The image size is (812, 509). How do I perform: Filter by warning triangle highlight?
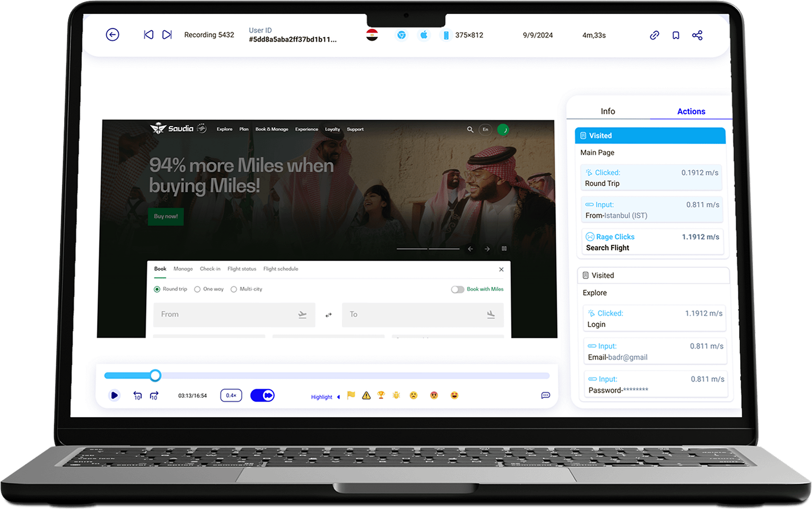(366, 395)
